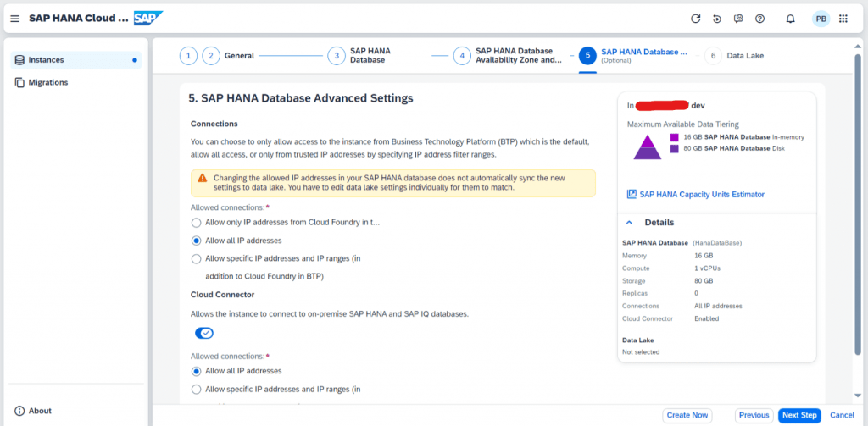Open SAP HANA Capacity Units Estimator link

(x=701, y=194)
